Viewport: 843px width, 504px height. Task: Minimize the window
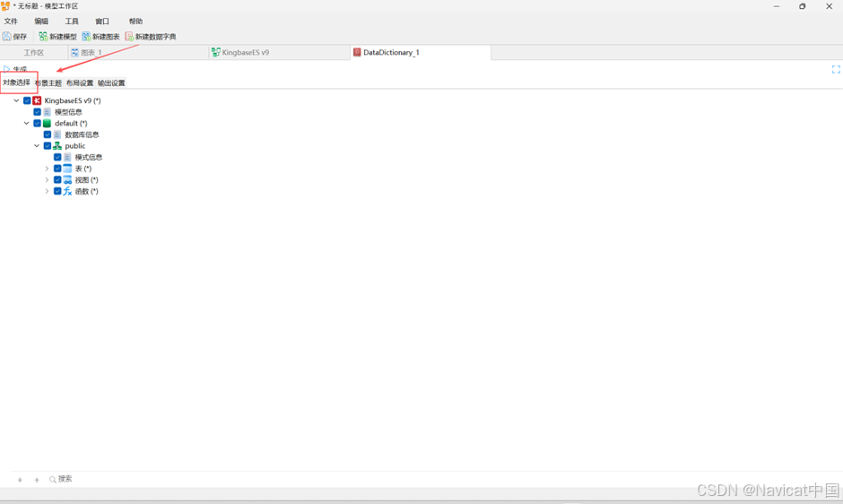(777, 6)
